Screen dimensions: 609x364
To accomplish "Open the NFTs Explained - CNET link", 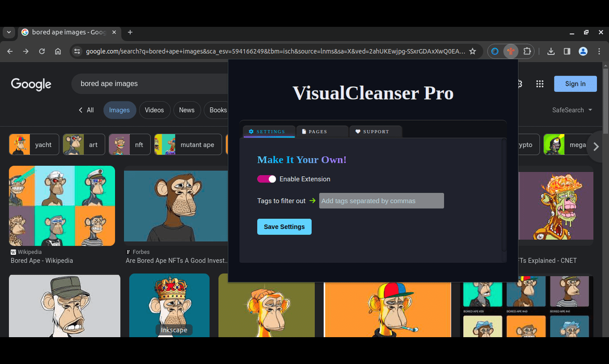I will click(x=548, y=261).
